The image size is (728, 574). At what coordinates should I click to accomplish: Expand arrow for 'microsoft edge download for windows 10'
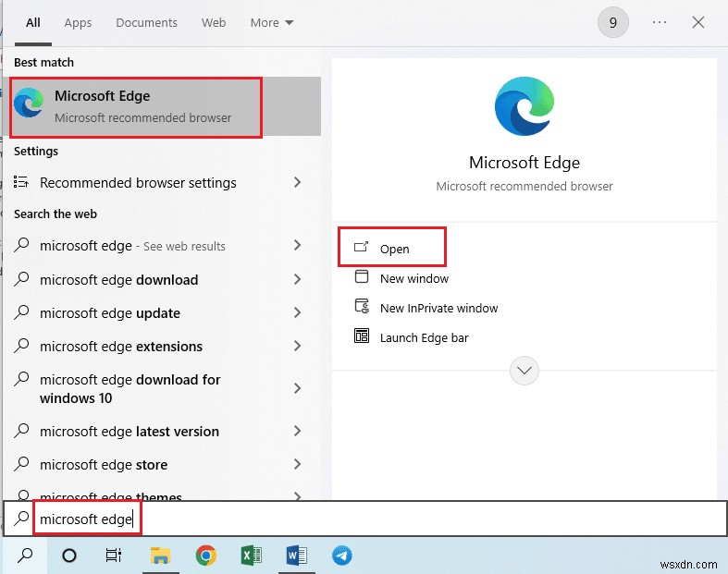click(297, 388)
